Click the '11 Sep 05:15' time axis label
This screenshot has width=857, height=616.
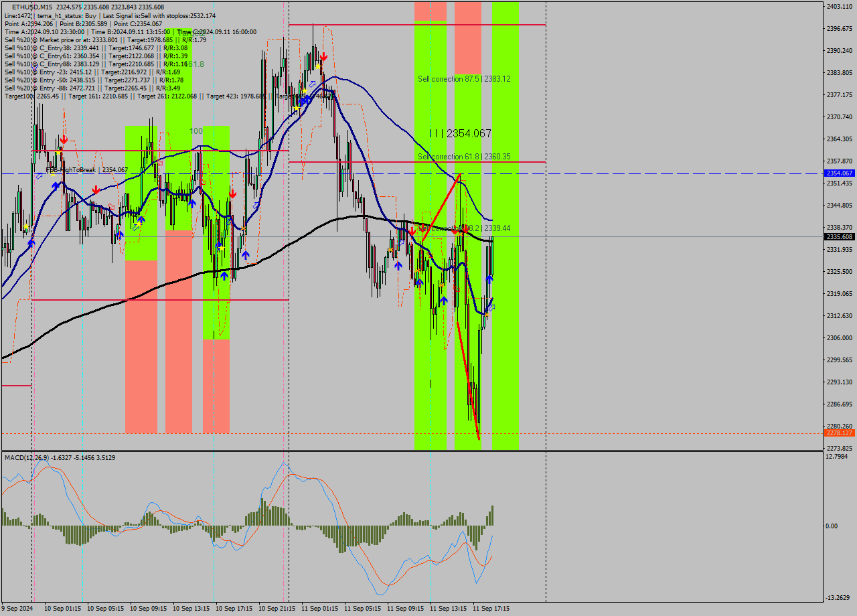(x=362, y=609)
